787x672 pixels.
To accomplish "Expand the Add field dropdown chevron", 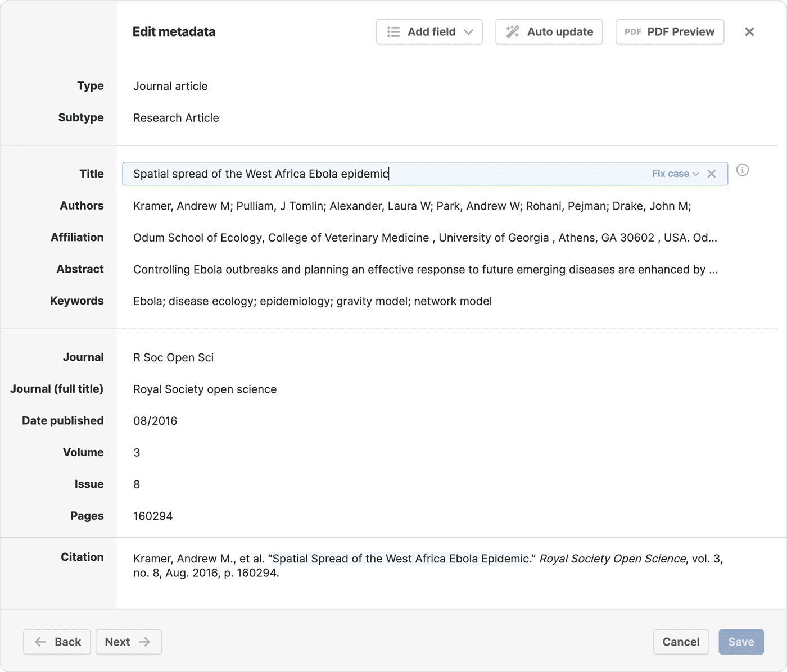I will pos(468,32).
